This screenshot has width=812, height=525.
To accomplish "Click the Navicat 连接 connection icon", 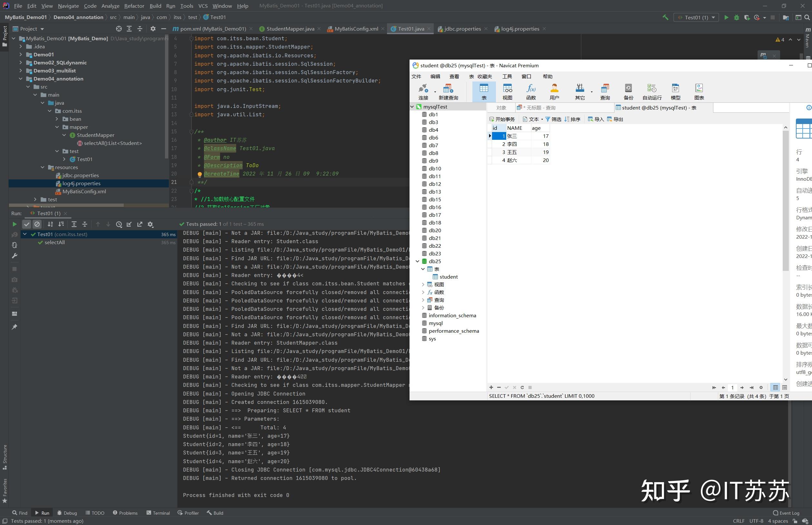I will tap(423, 92).
